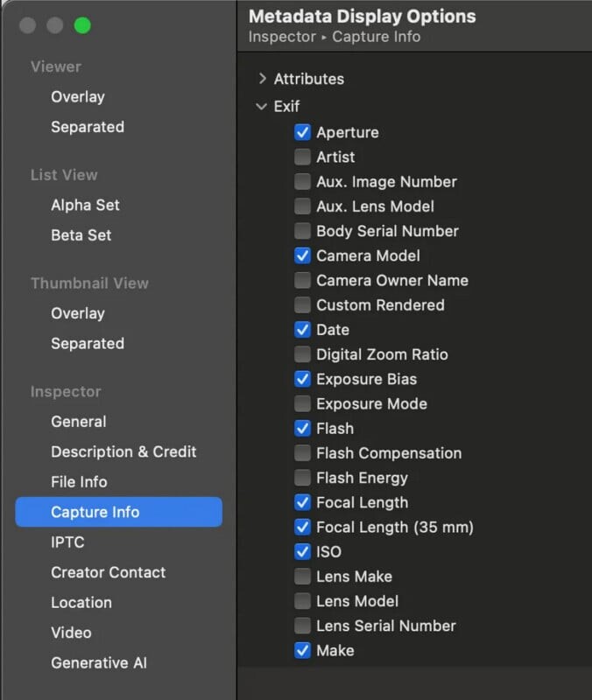Open the Creator Contact section
This screenshot has height=700, width=592.
(x=108, y=572)
